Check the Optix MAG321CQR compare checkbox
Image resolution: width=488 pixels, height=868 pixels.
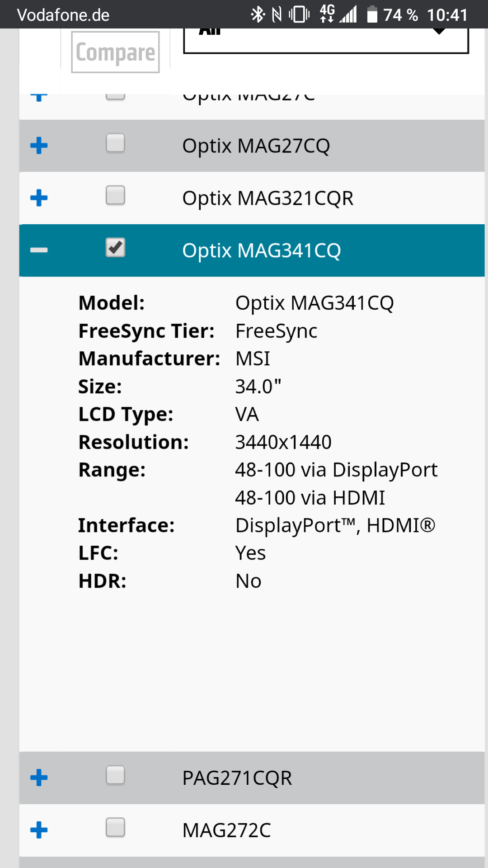coord(115,196)
